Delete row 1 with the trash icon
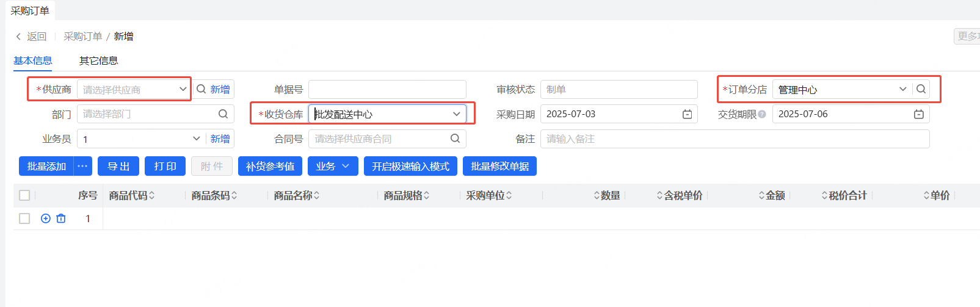The height and width of the screenshot is (307, 980). [x=61, y=219]
